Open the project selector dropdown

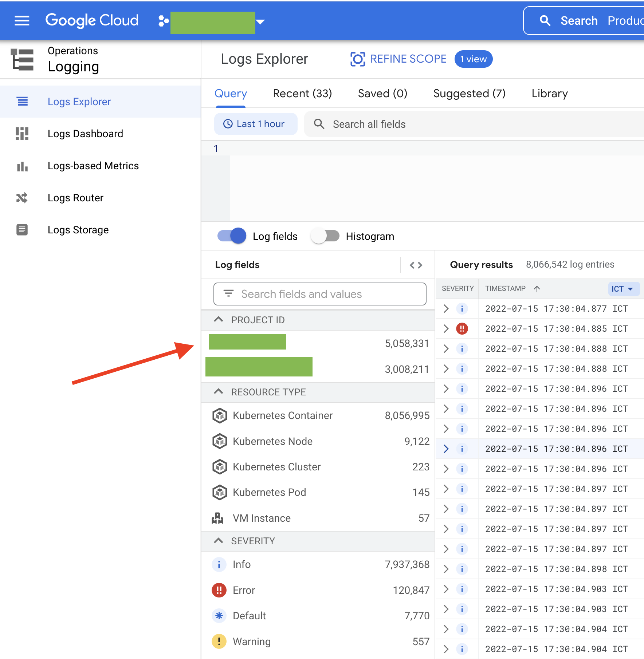(x=212, y=22)
